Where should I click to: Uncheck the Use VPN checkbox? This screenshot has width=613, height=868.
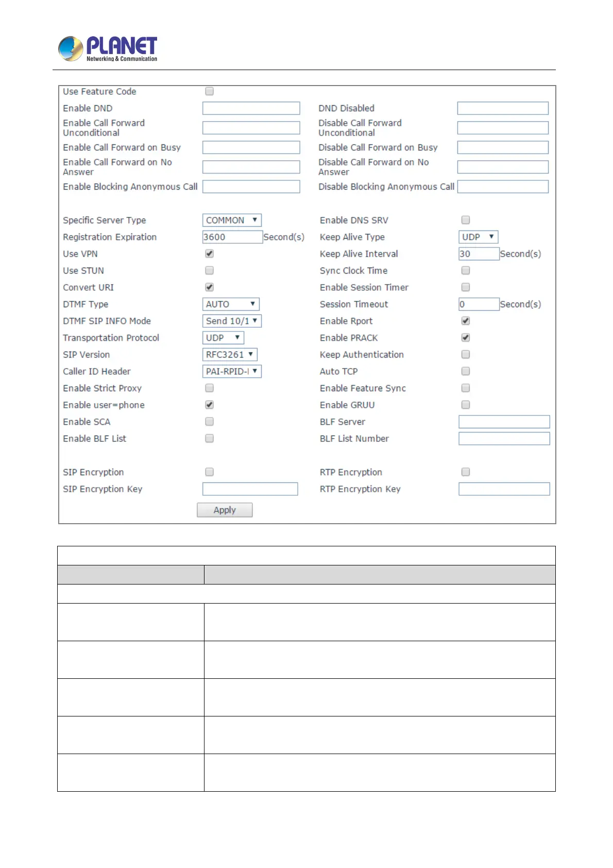(210, 254)
